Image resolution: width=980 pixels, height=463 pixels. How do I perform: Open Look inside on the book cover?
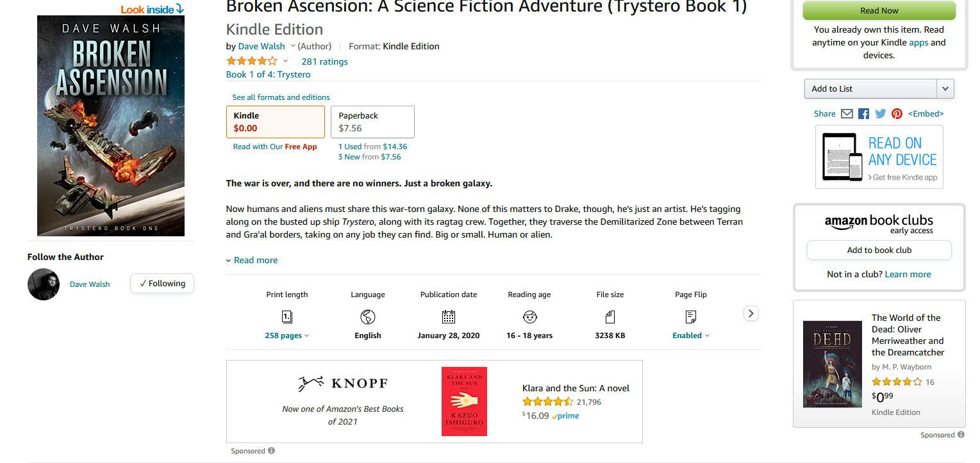tap(152, 9)
